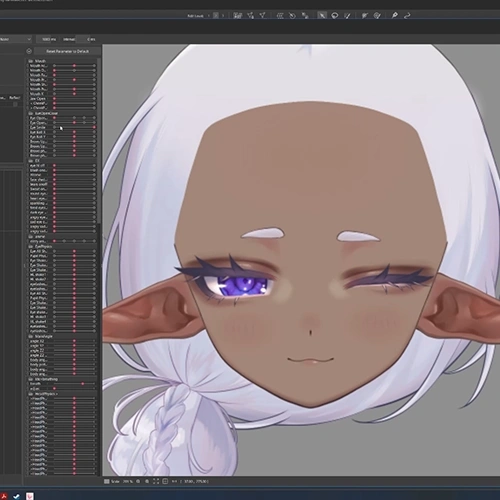The width and height of the screenshot is (500, 500).
Task: Click the round menu button beside Reset Parameter
Action: (29, 51)
